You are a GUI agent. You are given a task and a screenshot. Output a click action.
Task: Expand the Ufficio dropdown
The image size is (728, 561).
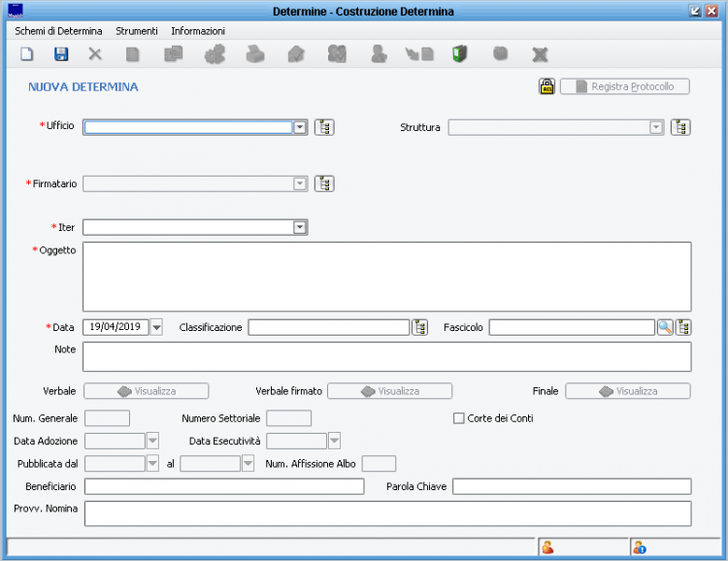[300, 127]
